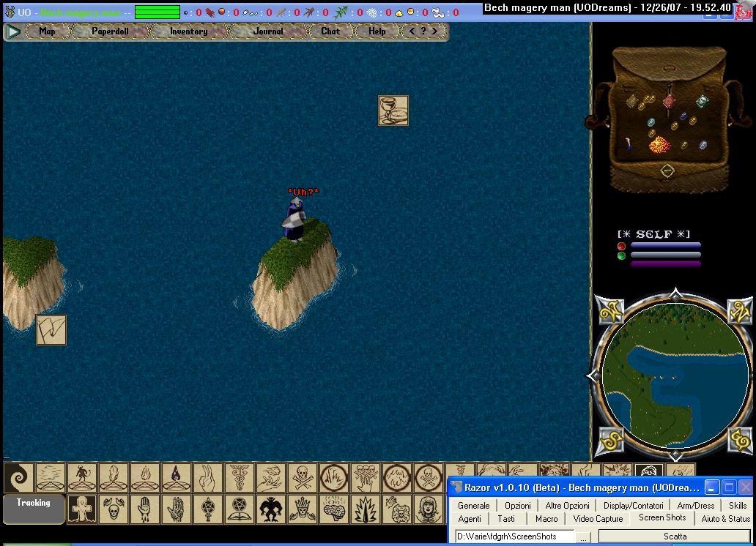
Task: Open the Aiuto & Status tab
Action: [x=726, y=518]
